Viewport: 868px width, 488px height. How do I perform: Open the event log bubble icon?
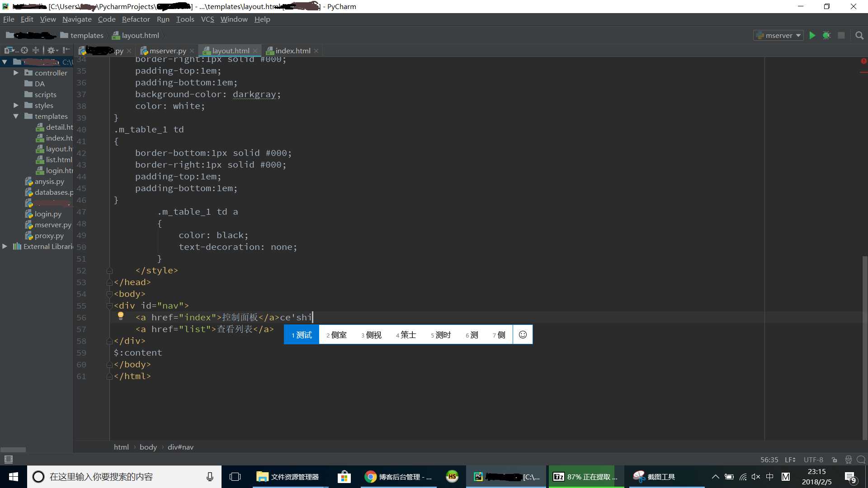[x=861, y=460]
